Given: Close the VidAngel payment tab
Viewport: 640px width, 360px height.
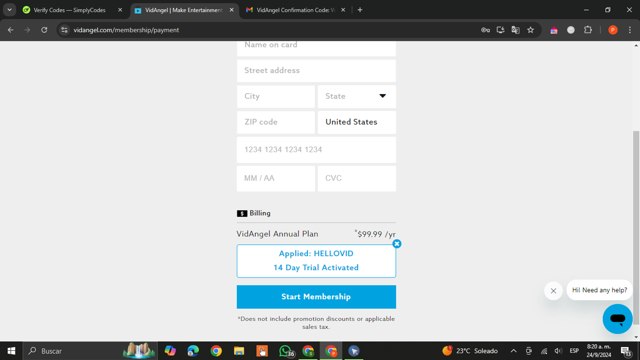Looking at the screenshot, I should click(231, 10).
